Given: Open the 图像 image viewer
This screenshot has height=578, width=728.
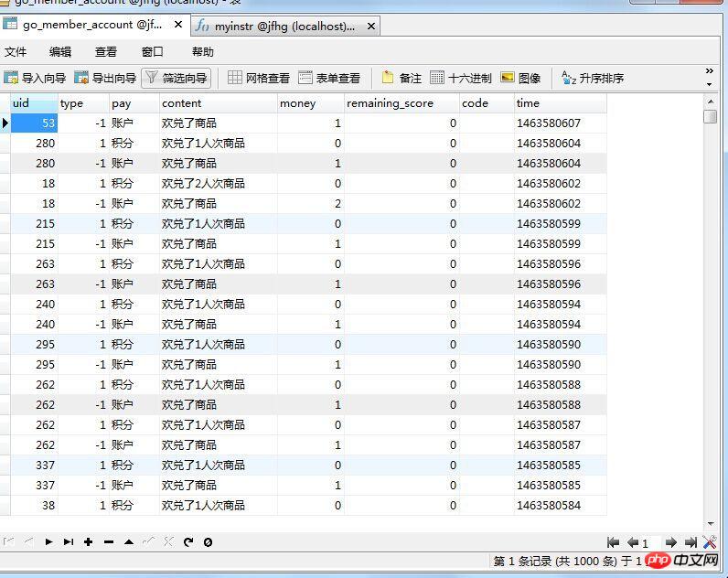Looking at the screenshot, I should tap(520, 79).
